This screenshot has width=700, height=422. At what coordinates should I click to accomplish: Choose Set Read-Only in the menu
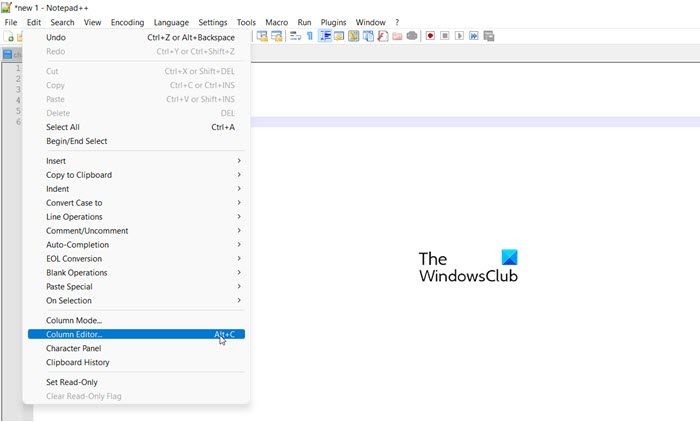pos(136,382)
